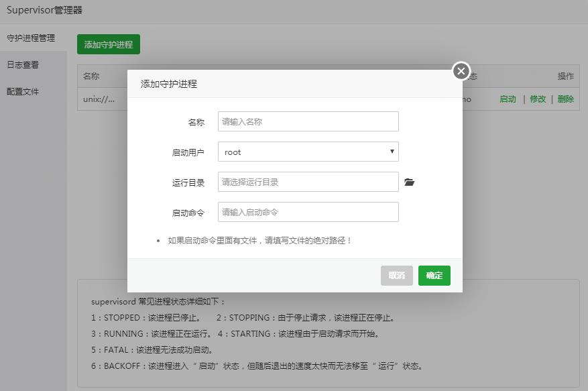Switch to the 日志查看 tab
Image resolution: width=588 pixels, height=391 pixels.
23,64
